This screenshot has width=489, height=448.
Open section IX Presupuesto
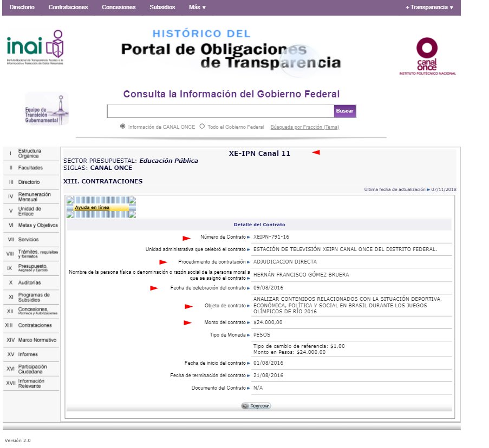coord(31,268)
